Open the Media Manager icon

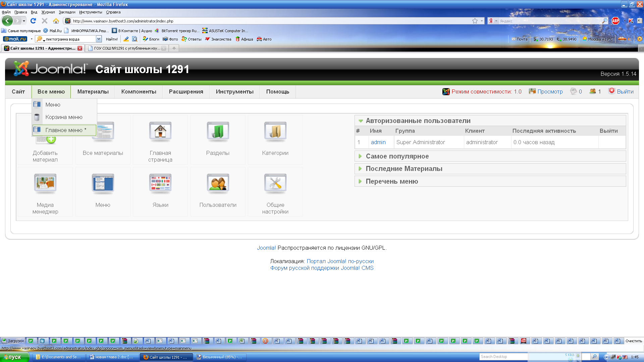coord(45,184)
